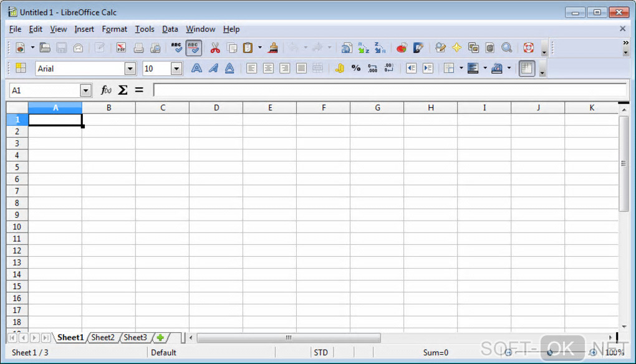Add a new sheet with plus button
Image resolution: width=636 pixels, height=364 pixels.
pos(161,337)
